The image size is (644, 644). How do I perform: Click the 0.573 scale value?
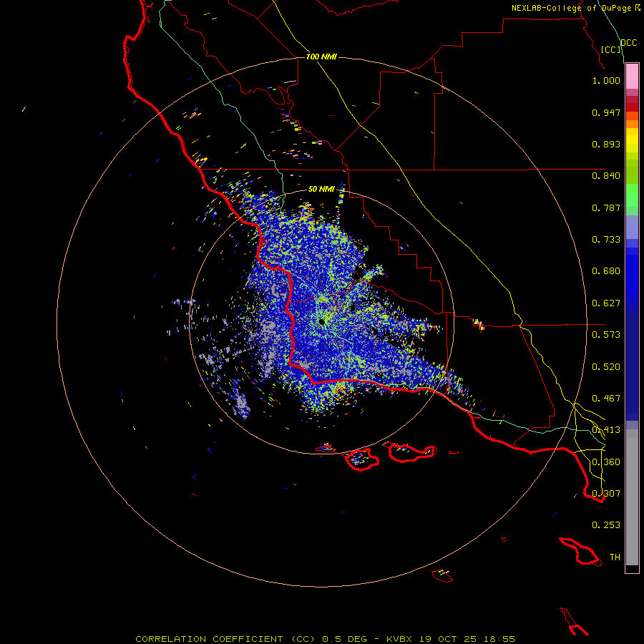(x=606, y=335)
